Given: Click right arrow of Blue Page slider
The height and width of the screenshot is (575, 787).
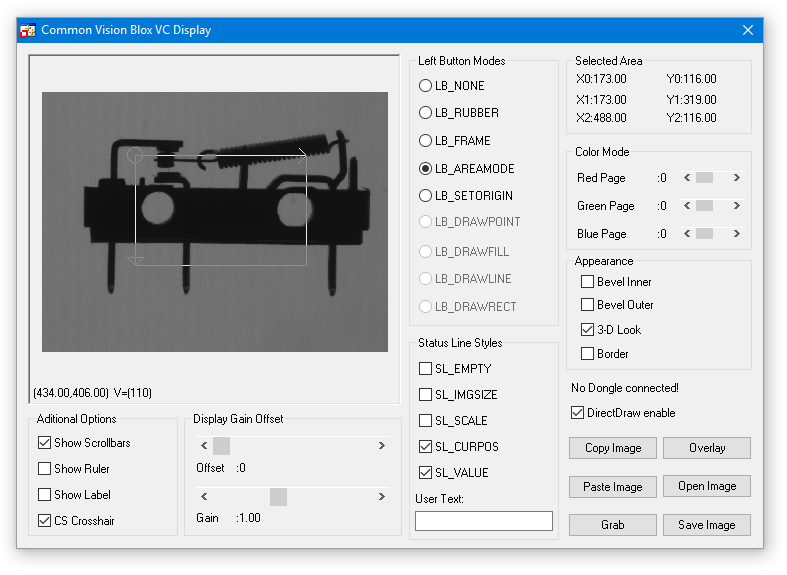Looking at the screenshot, I should click(x=737, y=234).
